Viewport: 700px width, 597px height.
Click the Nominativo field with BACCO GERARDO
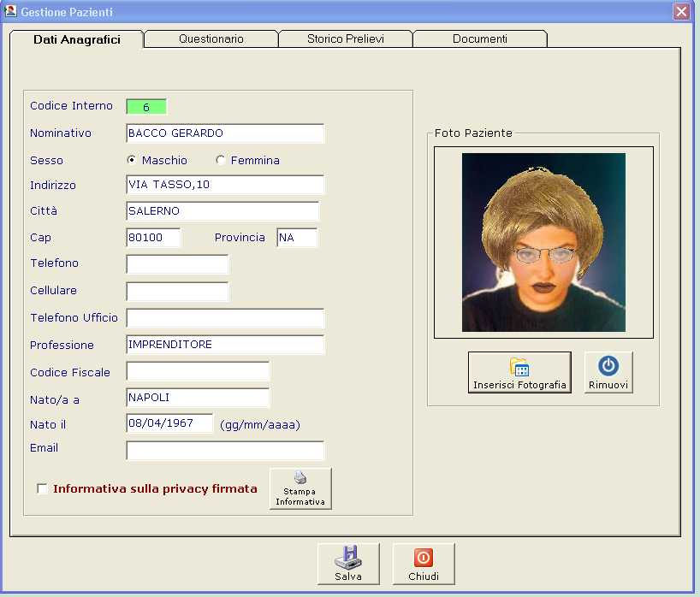click(225, 133)
